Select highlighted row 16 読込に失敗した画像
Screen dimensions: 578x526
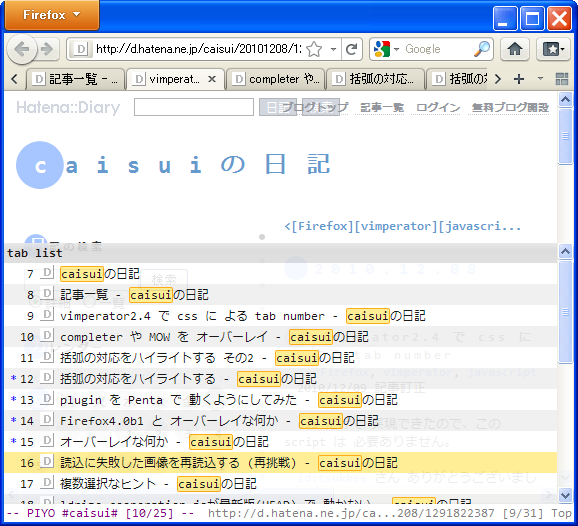point(281,463)
